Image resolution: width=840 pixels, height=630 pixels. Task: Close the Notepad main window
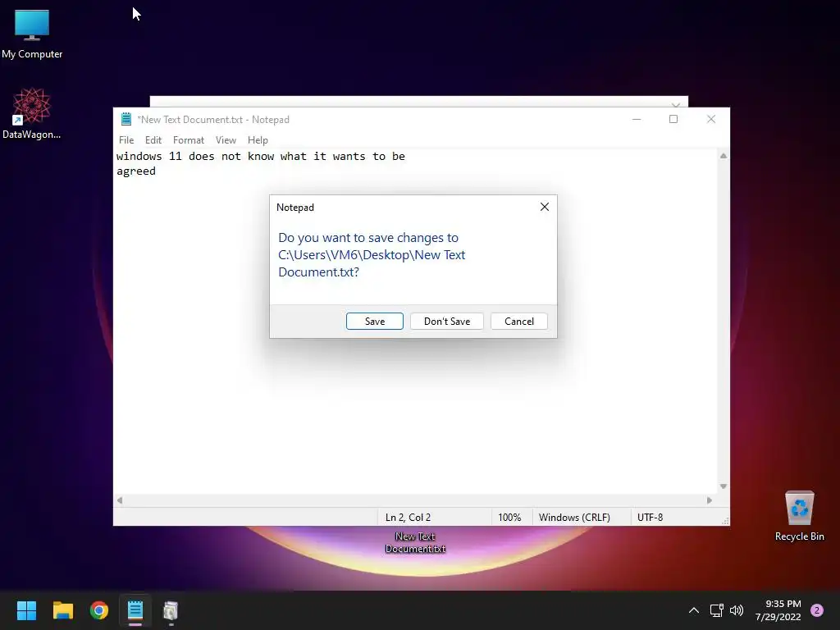(711, 119)
